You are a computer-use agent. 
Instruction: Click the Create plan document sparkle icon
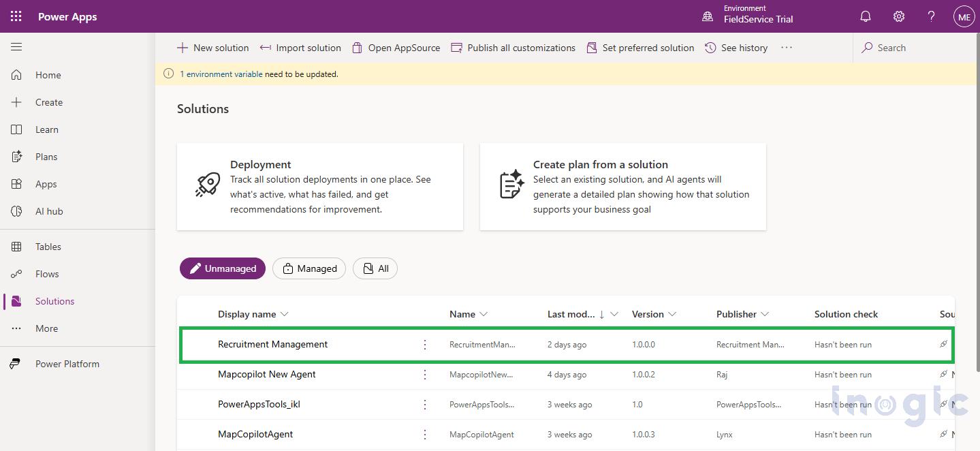pos(511,185)
